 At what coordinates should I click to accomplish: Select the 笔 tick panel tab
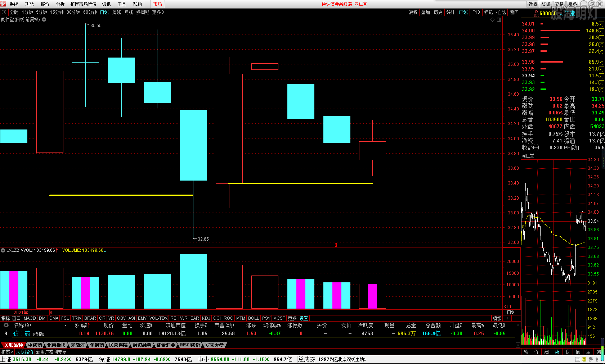(x=526, y=352)
